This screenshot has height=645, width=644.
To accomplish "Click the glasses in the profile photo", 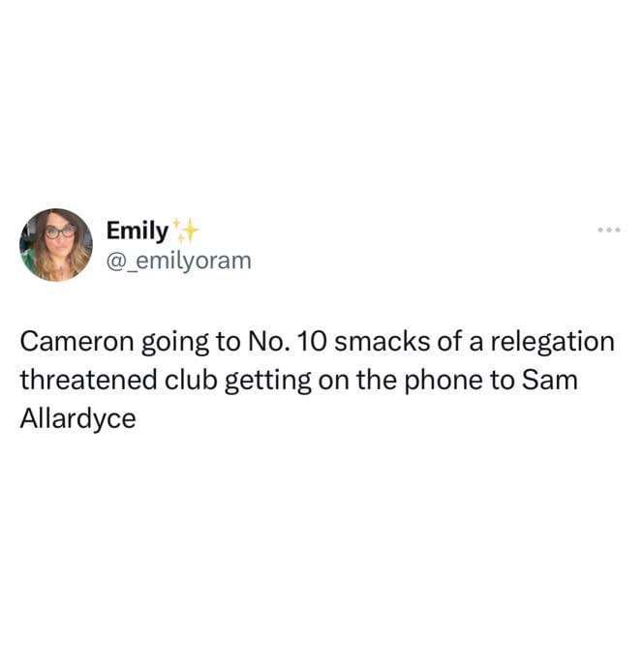I will (60, 232).
